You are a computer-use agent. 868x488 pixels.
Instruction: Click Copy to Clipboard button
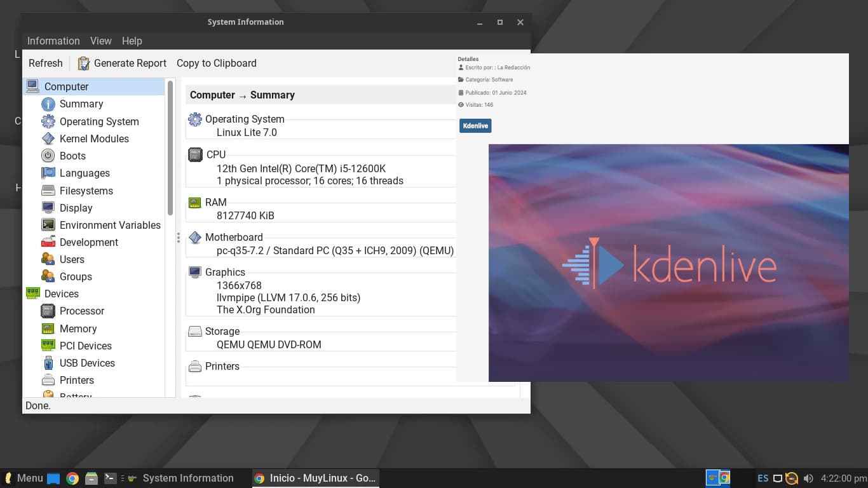pyautogui.click(x=217, y=63)
